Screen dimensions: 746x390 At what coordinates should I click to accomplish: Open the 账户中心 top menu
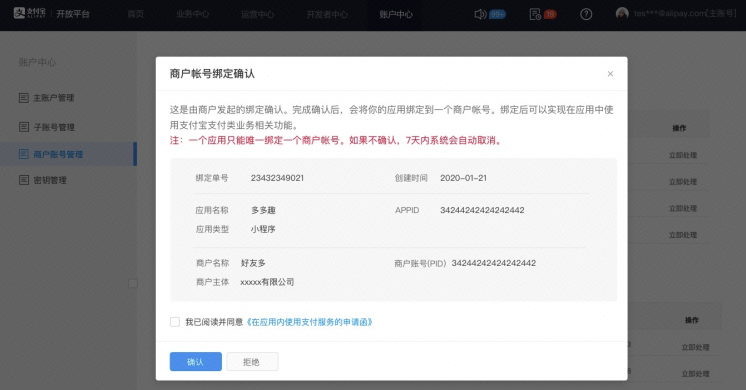click(x=396, y=14)
